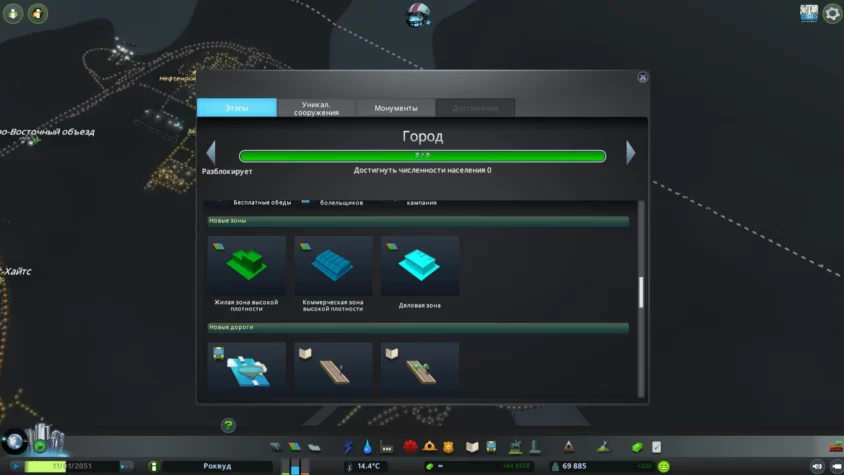Image resolution: width=844 pixels, height=475 pixels.
Task: Open the Policies checklist panel
Action: click(657, 447)
